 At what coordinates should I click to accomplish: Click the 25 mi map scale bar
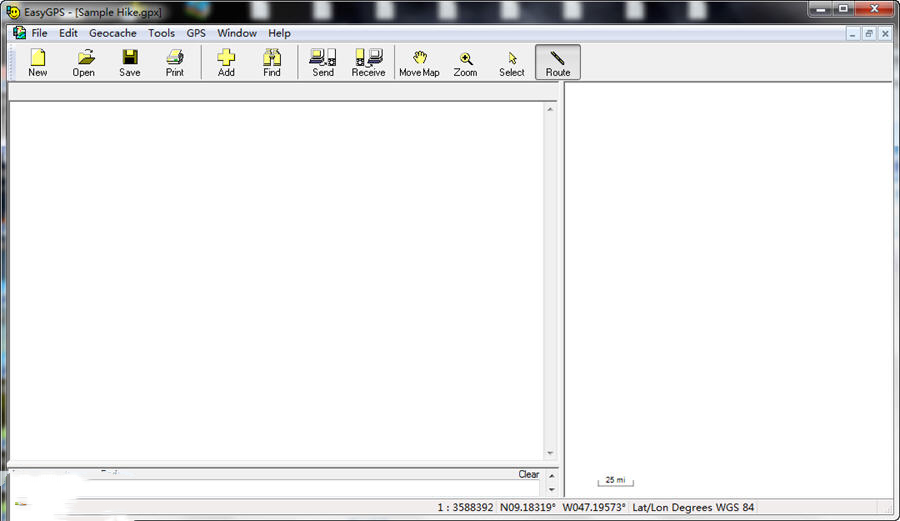tap(615, 481)
